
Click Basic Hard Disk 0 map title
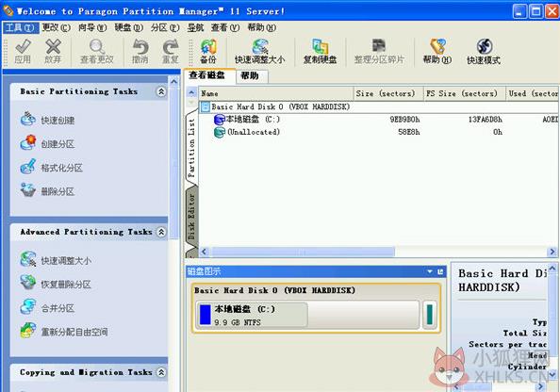274,290
